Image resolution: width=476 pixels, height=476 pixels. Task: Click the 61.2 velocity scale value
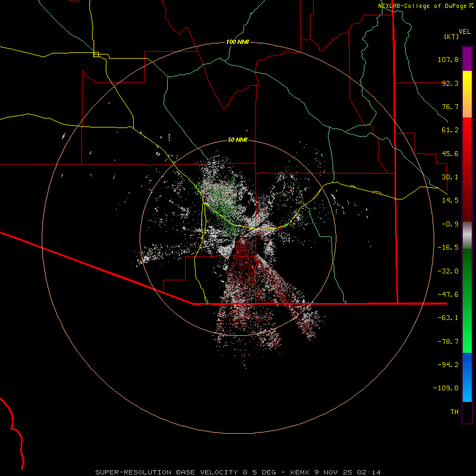[450, 130]
